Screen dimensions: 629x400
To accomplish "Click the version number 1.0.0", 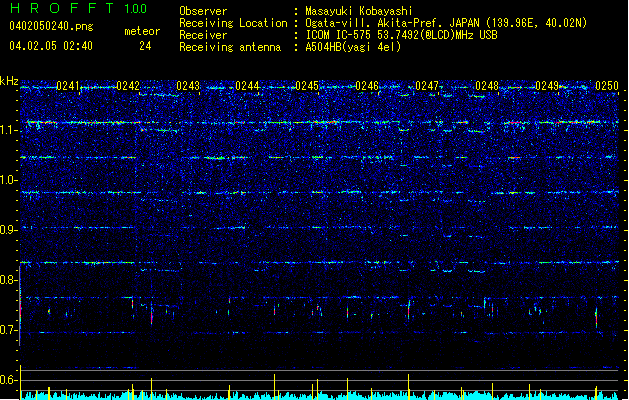I will tap(136, 9).
